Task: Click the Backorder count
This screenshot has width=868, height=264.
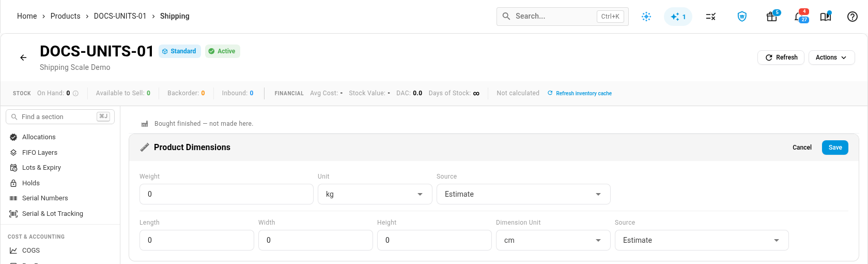Action: [x=203, y=93]
